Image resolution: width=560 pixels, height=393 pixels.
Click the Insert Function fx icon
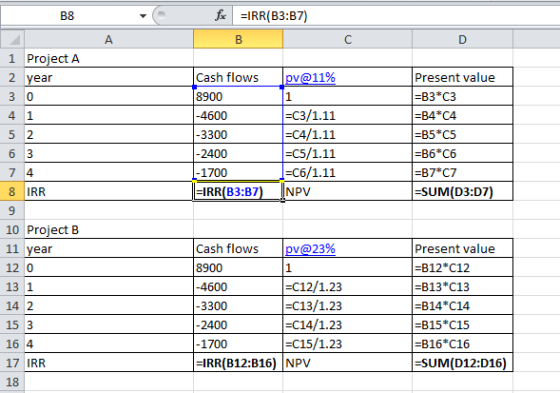click(220, 16)
